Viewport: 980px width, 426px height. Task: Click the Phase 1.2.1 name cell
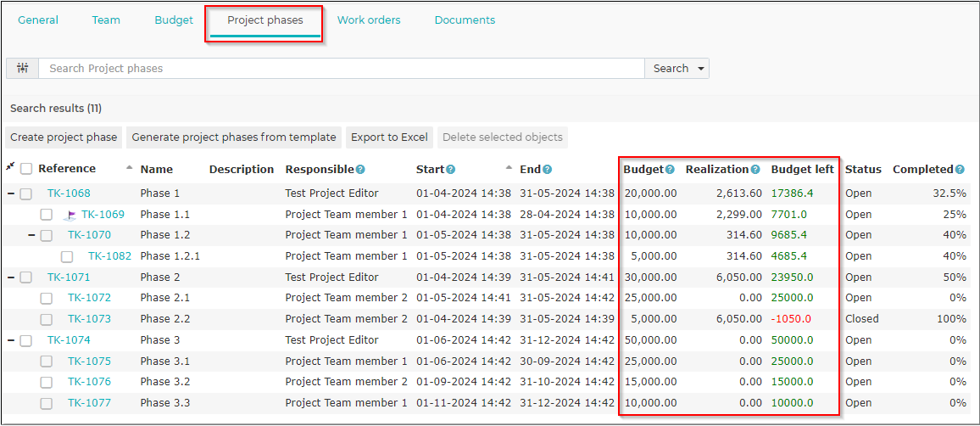coord(170,255)
